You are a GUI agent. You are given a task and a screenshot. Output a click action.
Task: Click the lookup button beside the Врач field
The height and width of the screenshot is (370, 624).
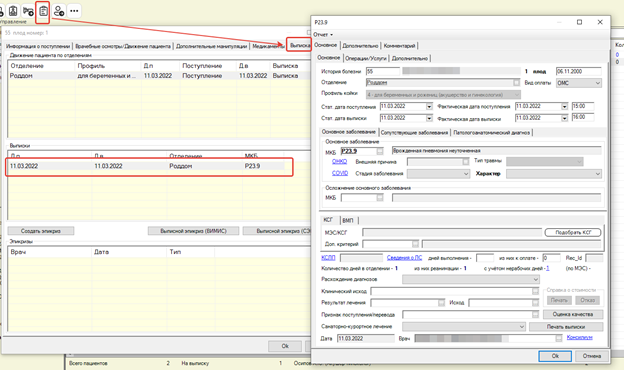[x=559, y=338]
